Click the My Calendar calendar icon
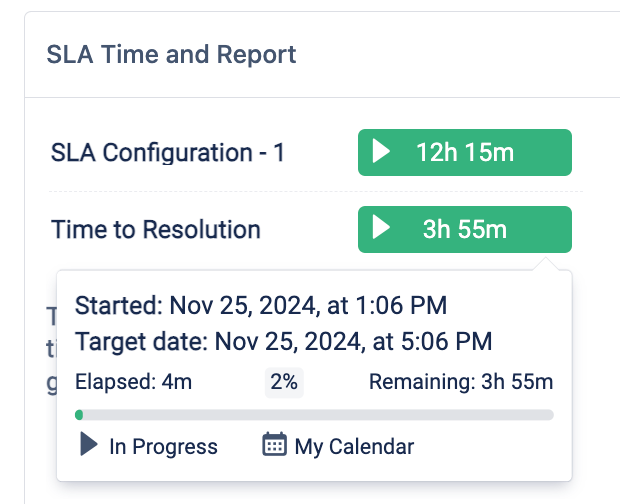 pos(274,446)
